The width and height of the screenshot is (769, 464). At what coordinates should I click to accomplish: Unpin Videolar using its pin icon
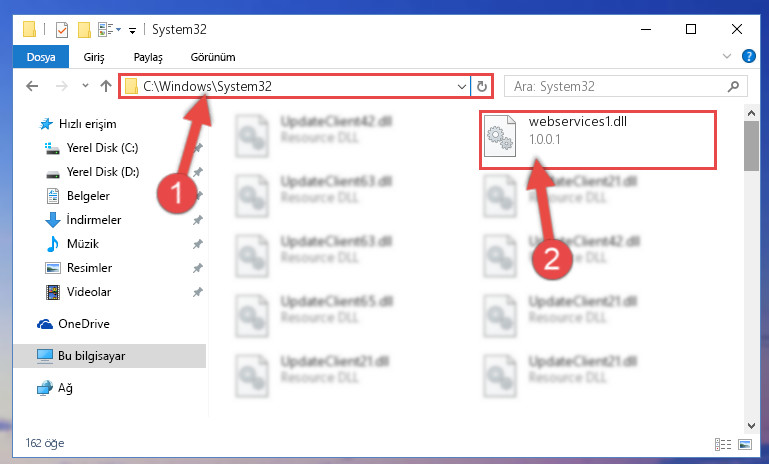tap(198, 292)
